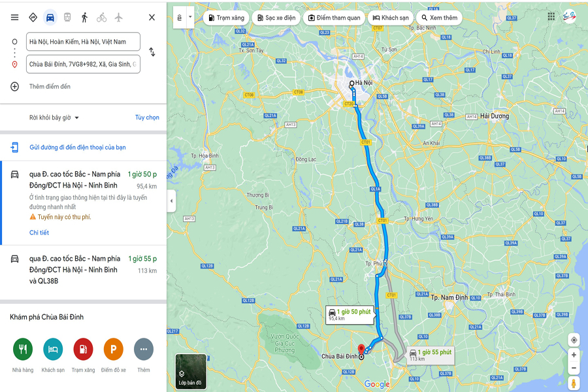Toggle Lớp bản đồ map layers
The image size is (588, 392).
click(191, 371)
